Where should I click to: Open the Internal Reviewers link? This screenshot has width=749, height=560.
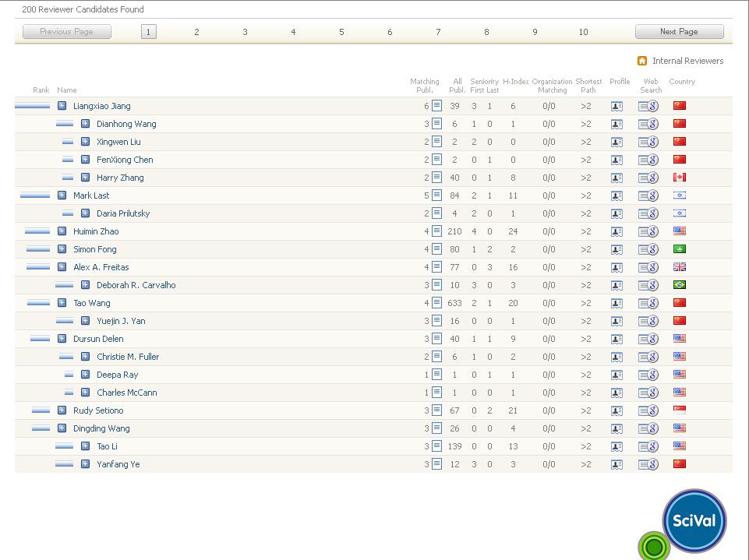coord(688,61)
